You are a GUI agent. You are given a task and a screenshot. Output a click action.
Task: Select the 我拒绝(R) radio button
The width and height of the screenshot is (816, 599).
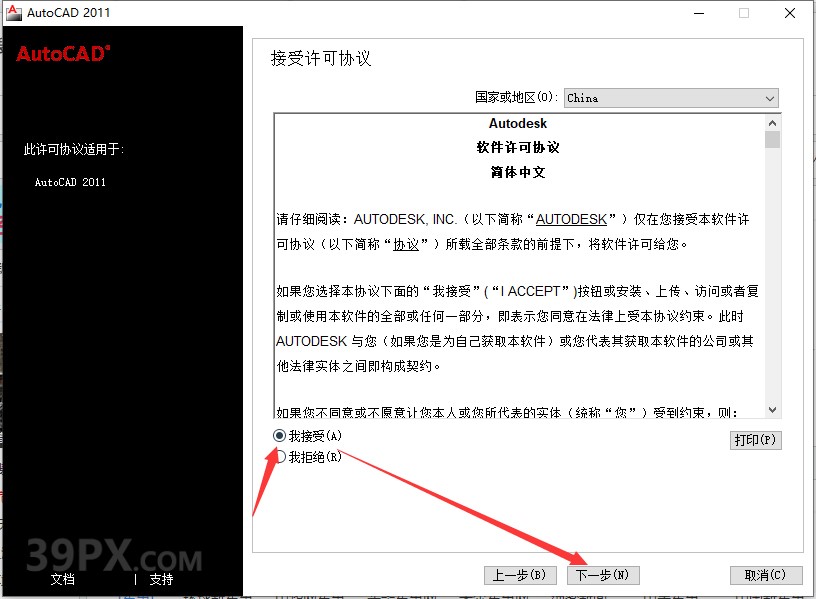pos(280,454)
